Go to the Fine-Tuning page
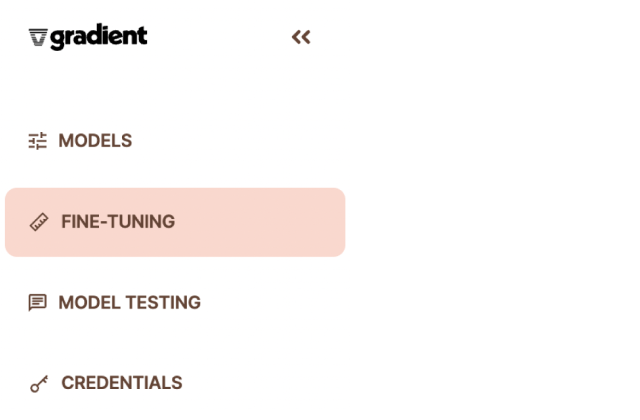The height and width of the screenshot is (420, 640). 175,222
